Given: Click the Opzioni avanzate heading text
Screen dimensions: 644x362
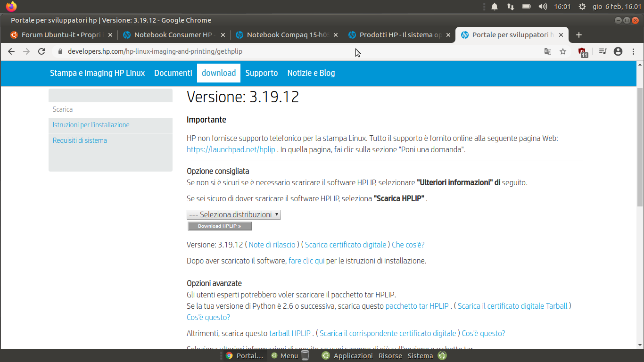Looking at the screenshot, I should click(214, 283).
